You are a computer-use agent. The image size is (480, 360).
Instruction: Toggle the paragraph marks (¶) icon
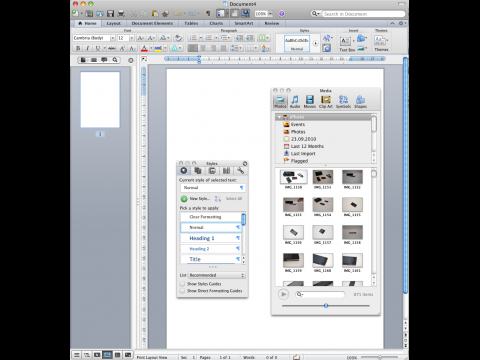click(x=208, y=14)
